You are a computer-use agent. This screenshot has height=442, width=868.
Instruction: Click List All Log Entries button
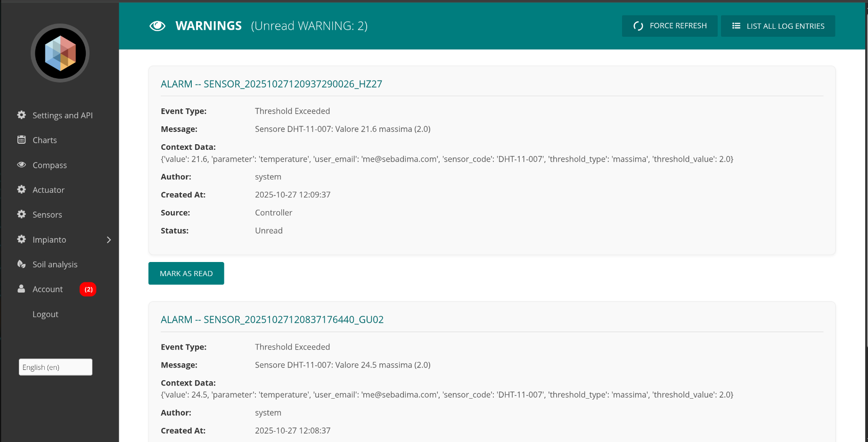pyautogui.click(x=778, y=26)
